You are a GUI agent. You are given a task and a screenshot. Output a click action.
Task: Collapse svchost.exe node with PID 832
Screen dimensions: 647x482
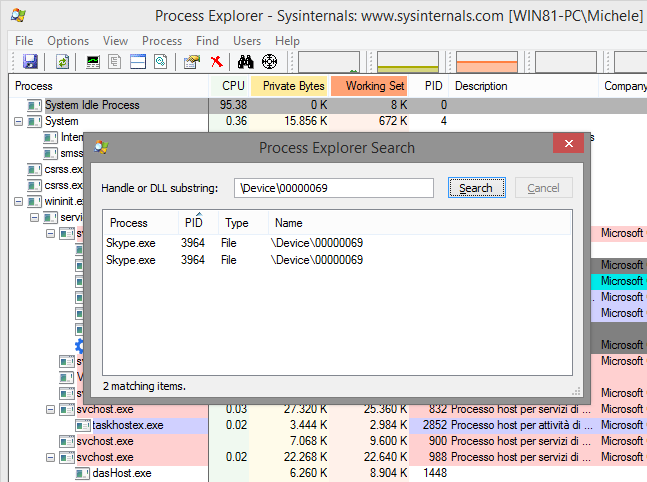(50, 410)
